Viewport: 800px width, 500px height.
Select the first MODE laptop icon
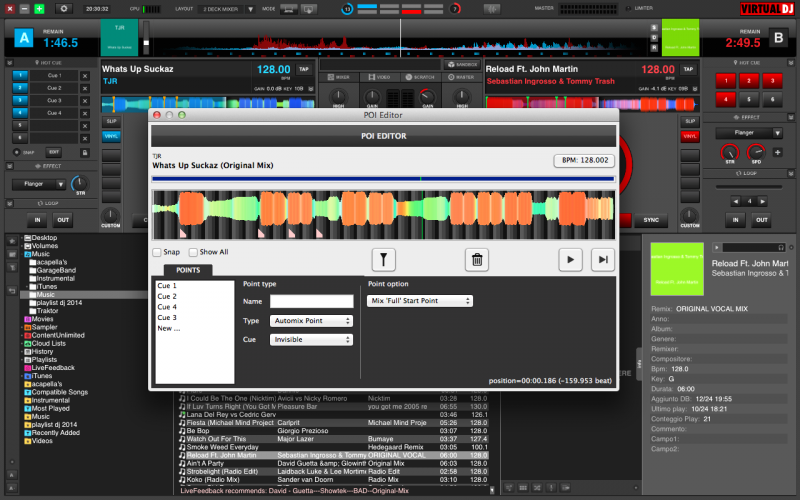point(289,9)
